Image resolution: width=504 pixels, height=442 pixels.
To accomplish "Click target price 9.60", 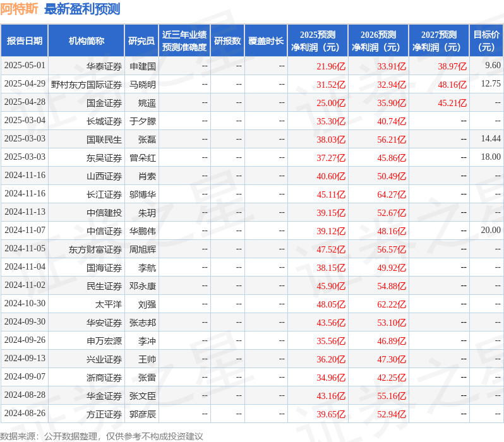I will click(x=493, y=66).
